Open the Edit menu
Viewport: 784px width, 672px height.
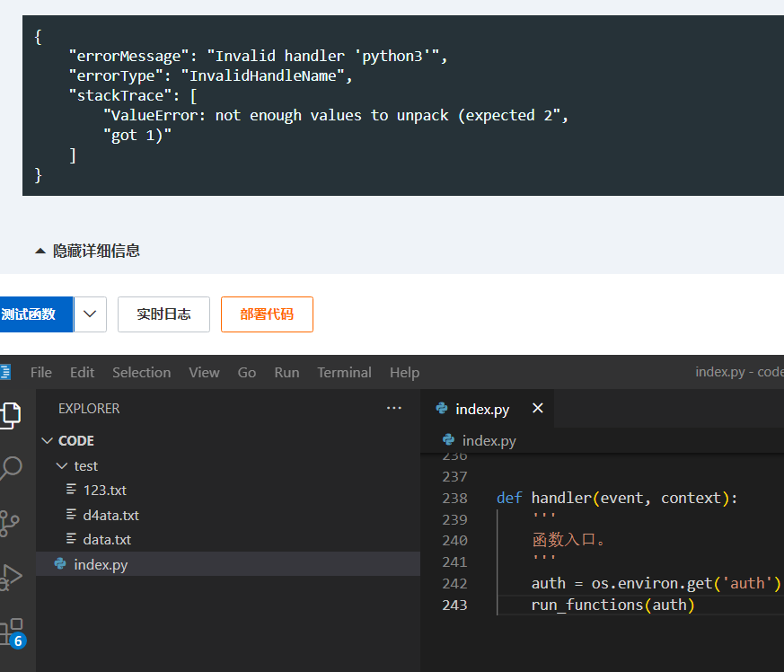[82, 372]
